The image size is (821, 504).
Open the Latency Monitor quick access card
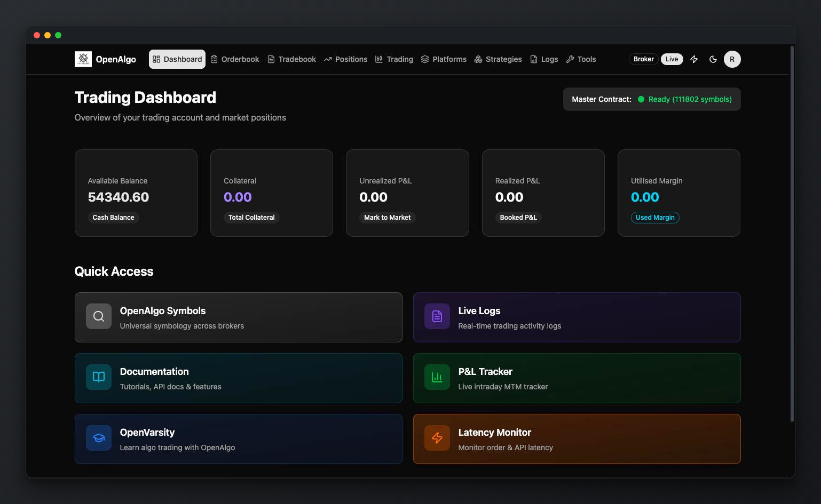point(577,439)
